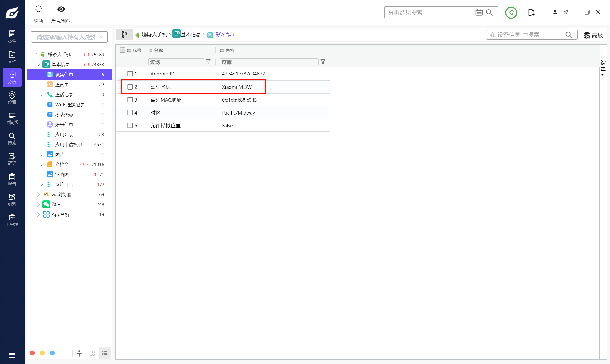Check row 5 允许模拟位置 checkbox
The image size is (610, 364).
click(130, 126)
